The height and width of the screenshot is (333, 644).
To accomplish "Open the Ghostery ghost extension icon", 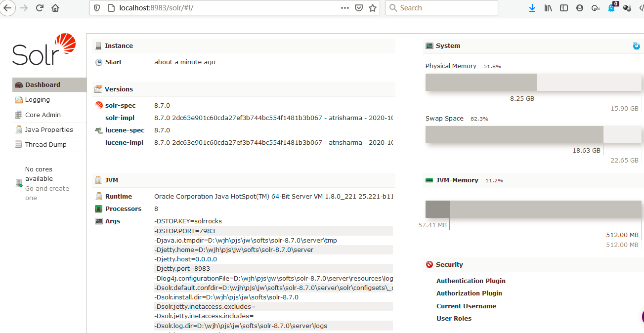I will click(612, 7).
